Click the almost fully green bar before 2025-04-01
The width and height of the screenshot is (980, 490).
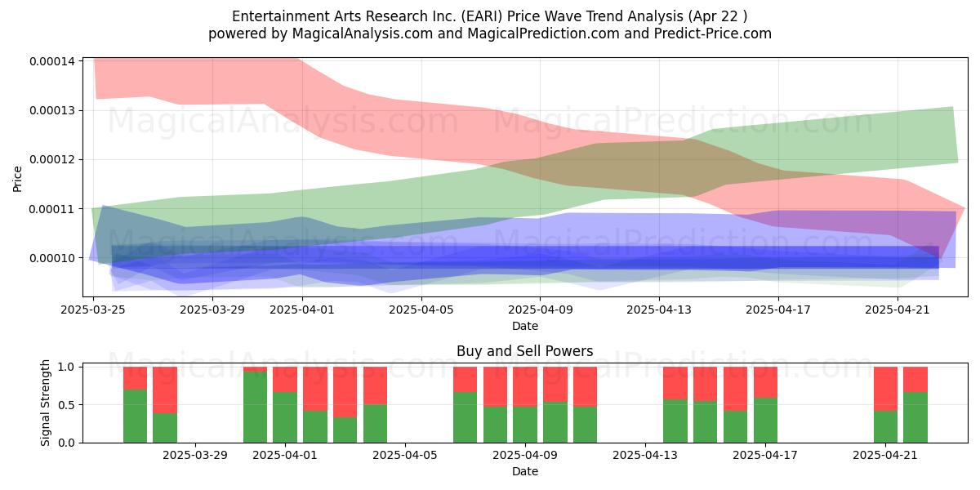255,407
